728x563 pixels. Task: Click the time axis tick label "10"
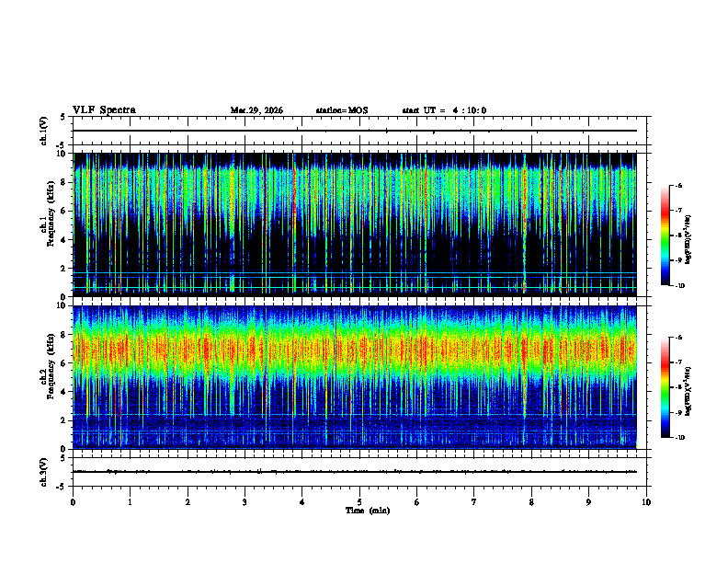(646, 502)
